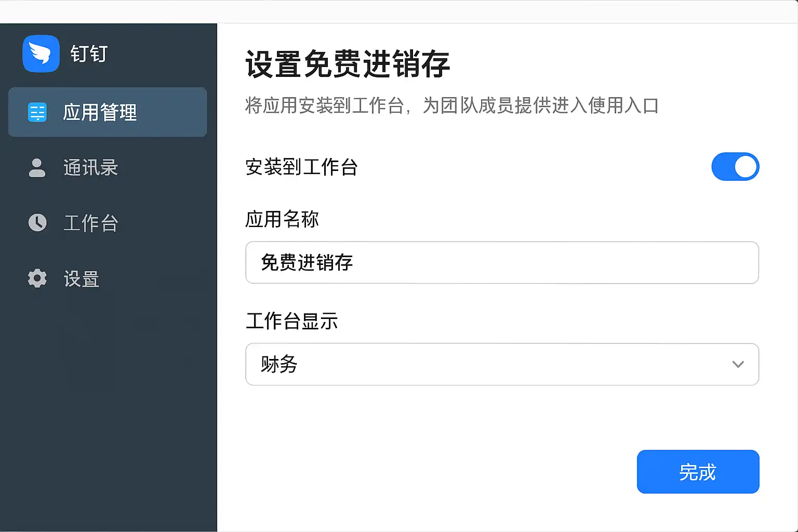Open the 财务 combo box
This screenshot has width=798, height=532.
coord(501,364)
